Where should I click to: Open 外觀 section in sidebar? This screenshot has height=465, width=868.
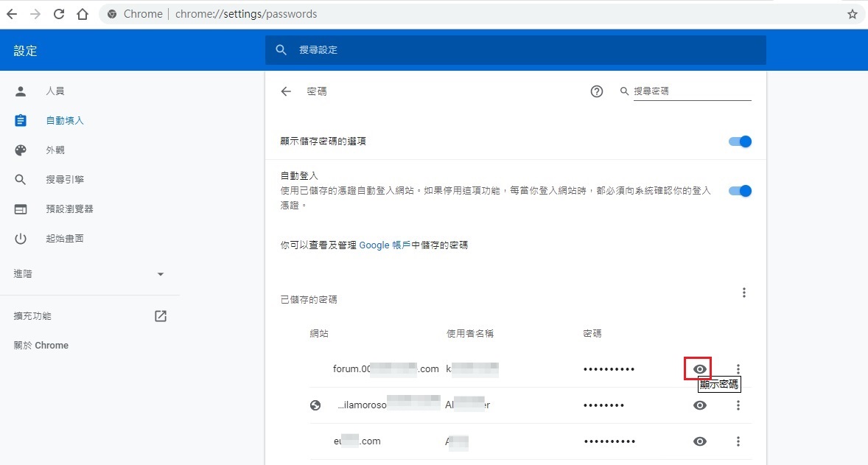click(x=55, y=150)
